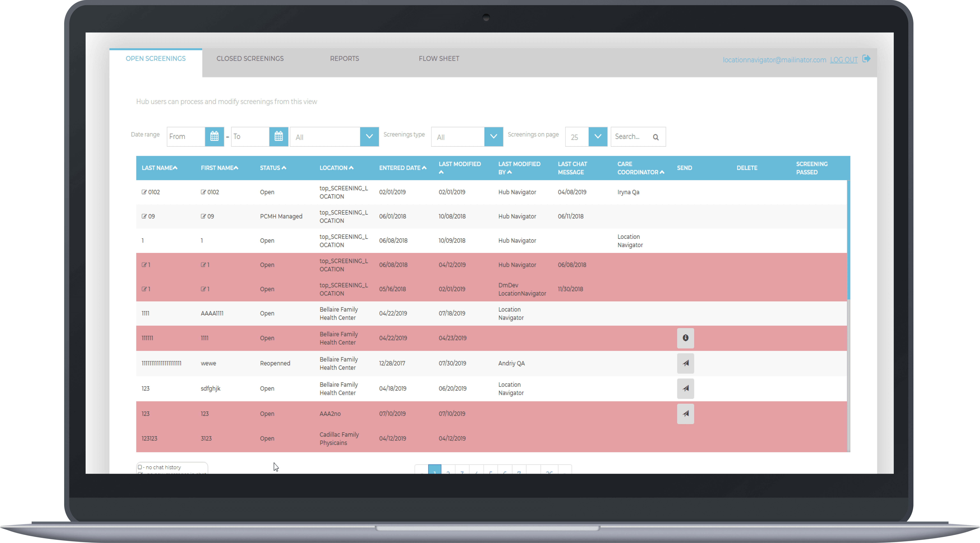Image resolution: width=980 pixels, height=543 pixels.
Task: Click the From date input field
Action: coord(186,137)
